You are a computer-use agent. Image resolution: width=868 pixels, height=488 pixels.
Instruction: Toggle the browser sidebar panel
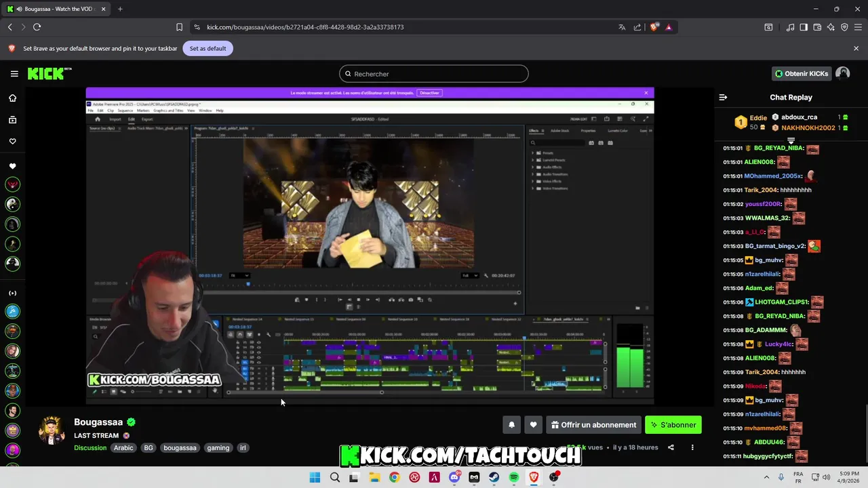click(804, 27)
